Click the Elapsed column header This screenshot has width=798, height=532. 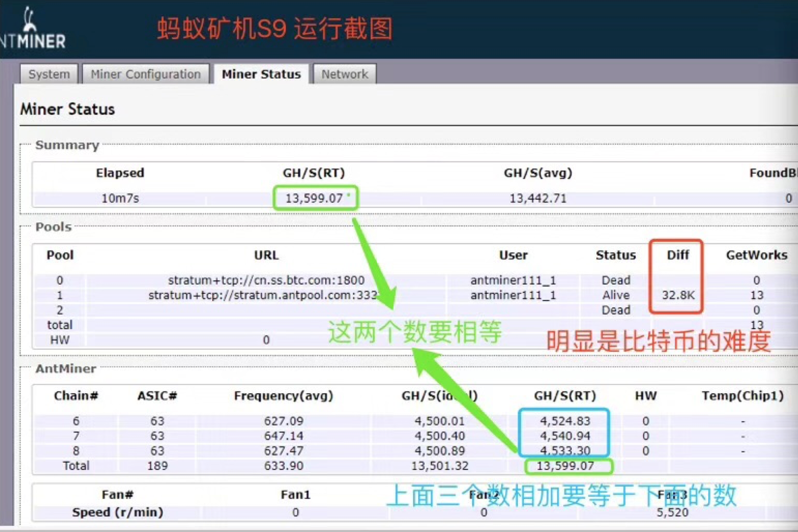tap(120, 173)
